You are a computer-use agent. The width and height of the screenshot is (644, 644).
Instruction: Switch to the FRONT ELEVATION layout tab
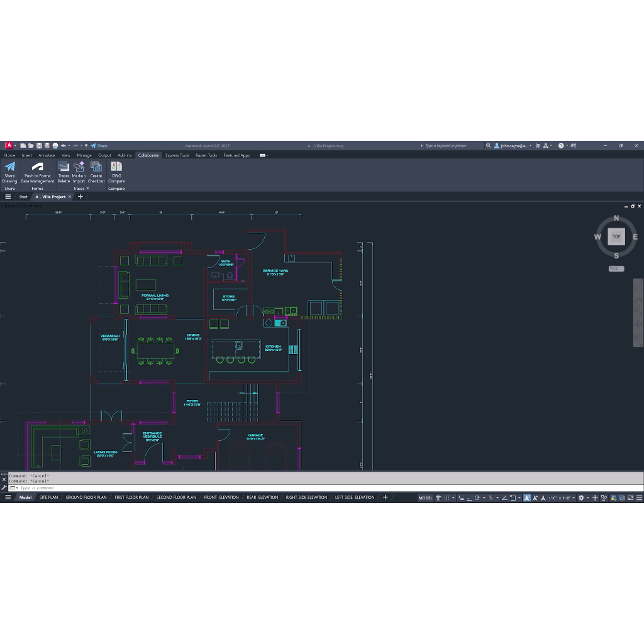coord(221,497)
